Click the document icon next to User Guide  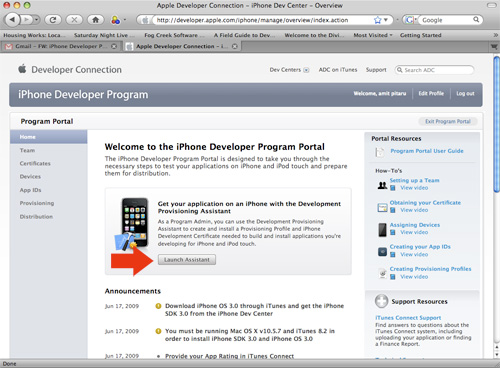(x=380, y=152)
